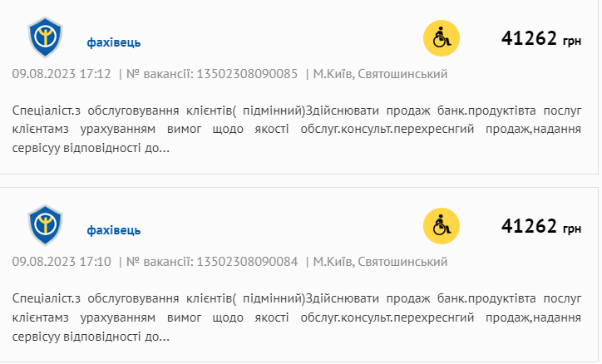Click 'Святошинський' district on the 17:10 vacancy

402,262
